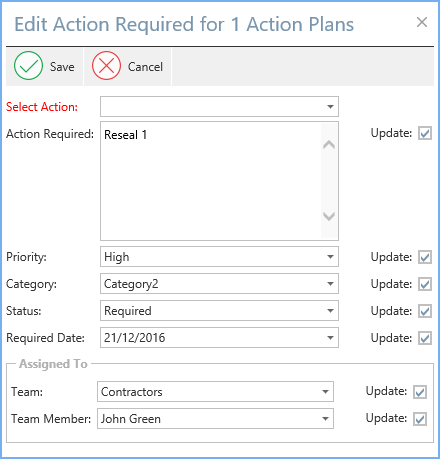The image size is (440, 459).
Task: Disable the Update checkbox for Status
Action: tap(425, 311)
